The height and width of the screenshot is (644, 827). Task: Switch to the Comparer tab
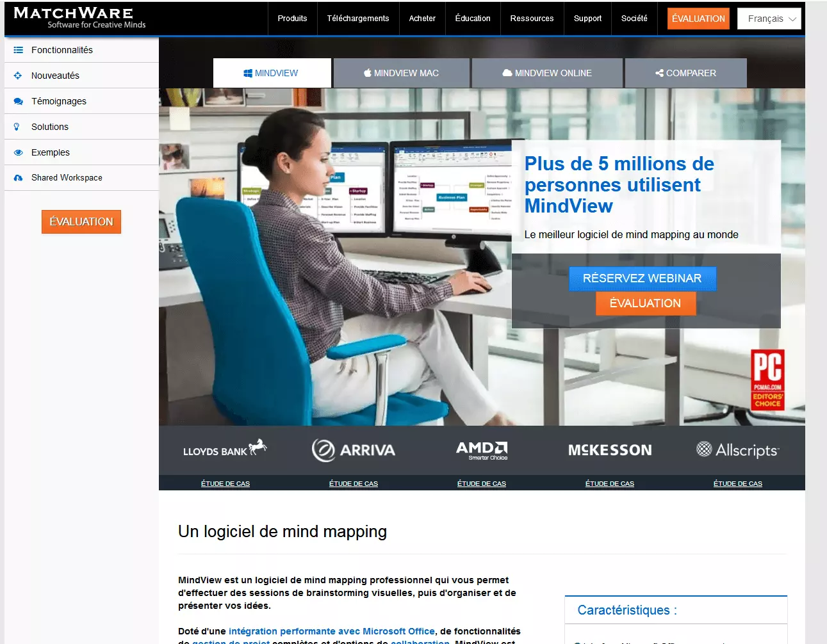click(x=685, y=72)
